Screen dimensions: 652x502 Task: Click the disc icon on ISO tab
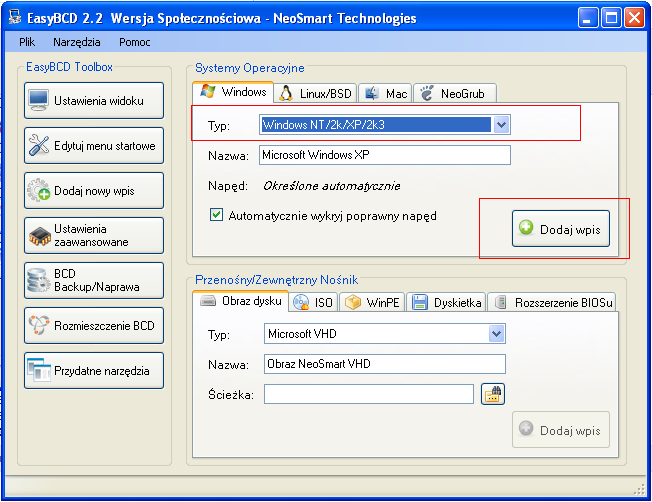(x=301, y=302)
